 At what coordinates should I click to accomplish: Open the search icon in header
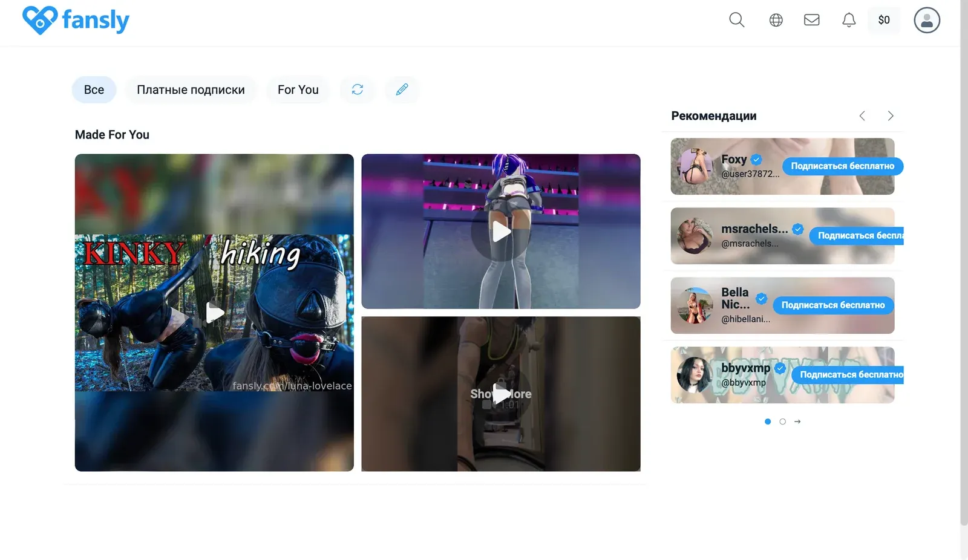[736, 20]
